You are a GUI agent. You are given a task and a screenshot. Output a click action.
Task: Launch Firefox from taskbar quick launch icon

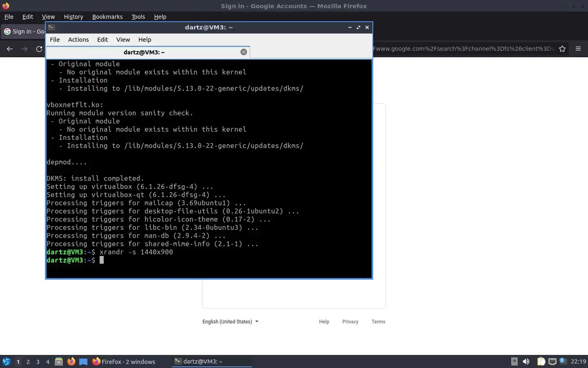71,361
